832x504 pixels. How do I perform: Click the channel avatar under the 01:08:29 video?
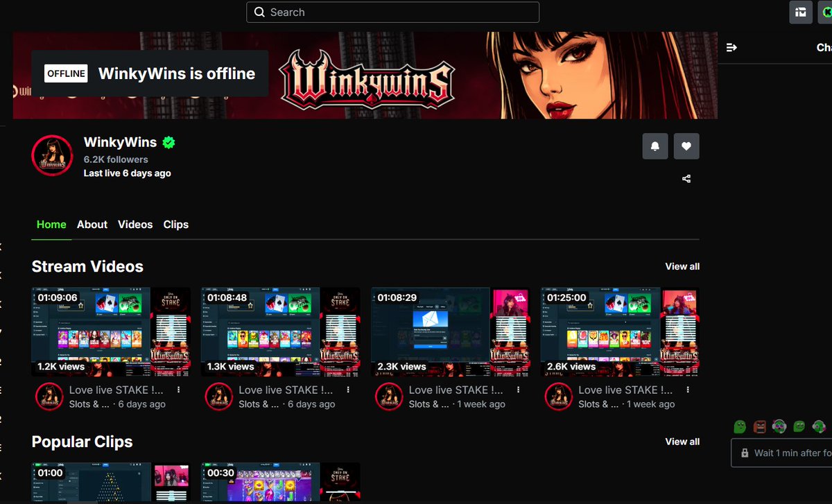click(x=388, y=397)
